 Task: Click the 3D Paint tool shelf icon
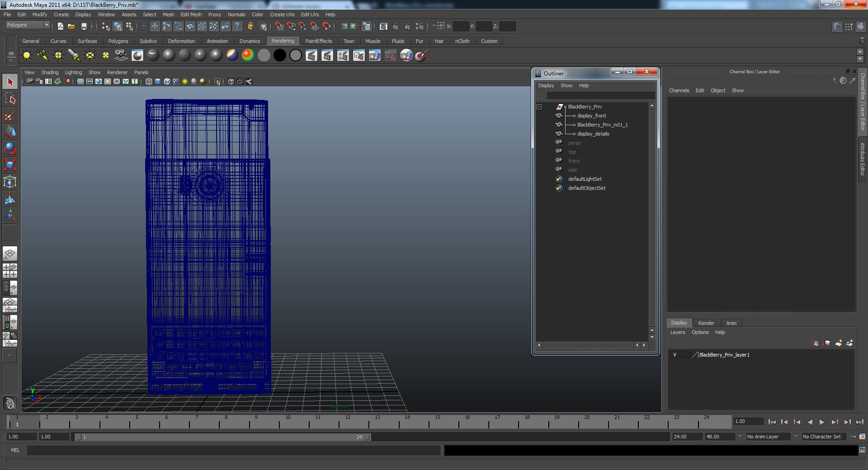[x=422, y=55]
